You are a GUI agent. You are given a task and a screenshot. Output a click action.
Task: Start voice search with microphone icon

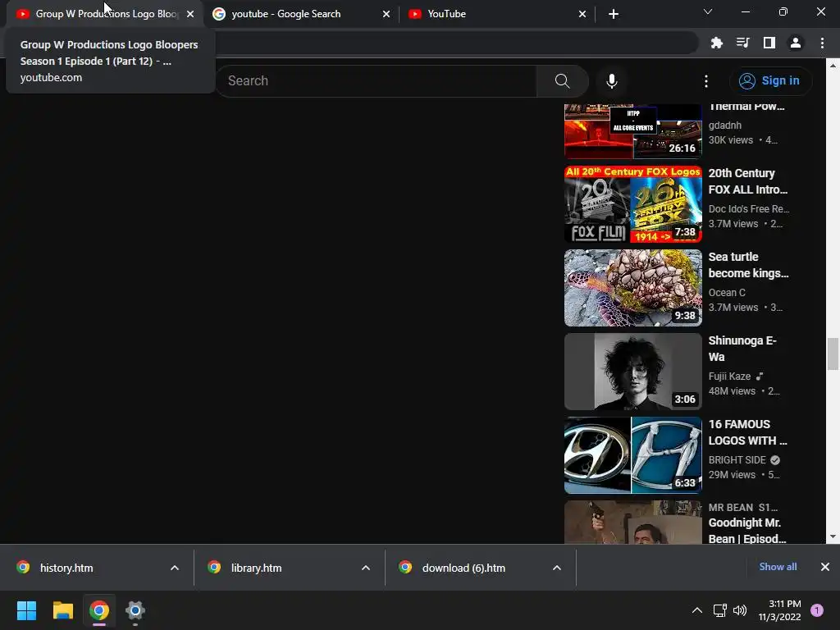point(611,81)
